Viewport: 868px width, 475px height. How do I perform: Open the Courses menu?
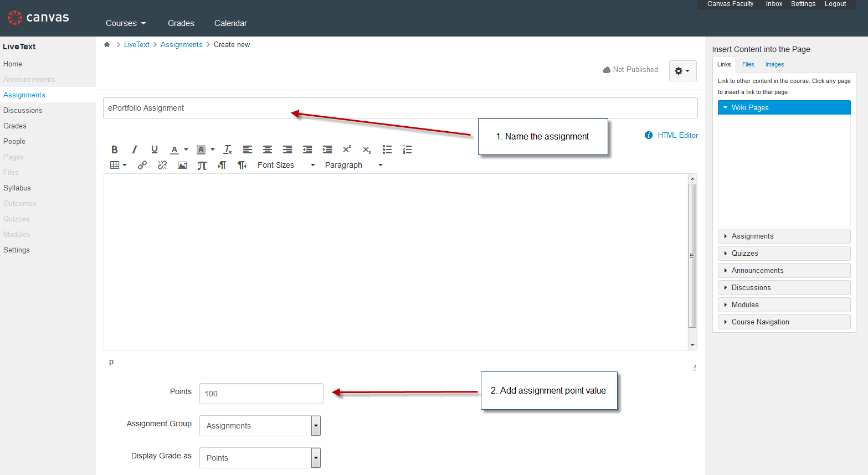tap(125, 23)
